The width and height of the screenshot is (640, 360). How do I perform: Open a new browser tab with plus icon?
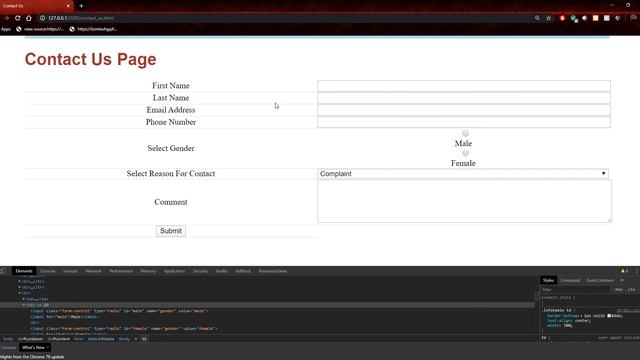pos(81,6)
